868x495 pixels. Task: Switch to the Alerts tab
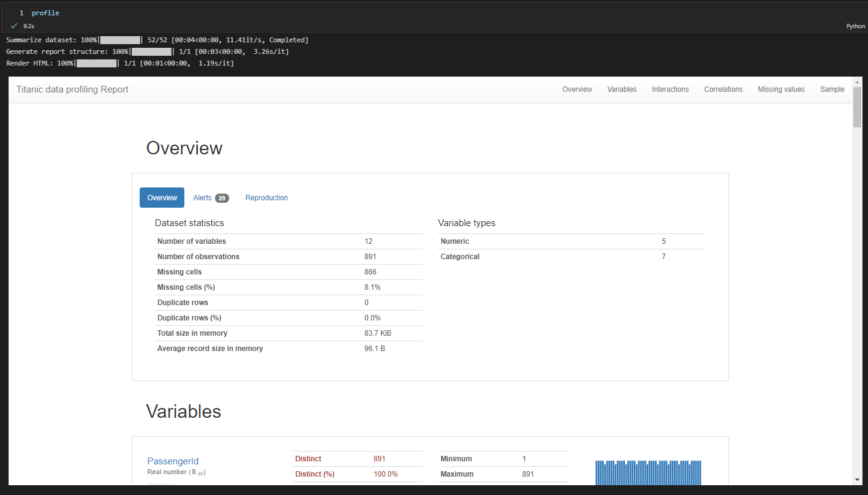tap(203, 197)
